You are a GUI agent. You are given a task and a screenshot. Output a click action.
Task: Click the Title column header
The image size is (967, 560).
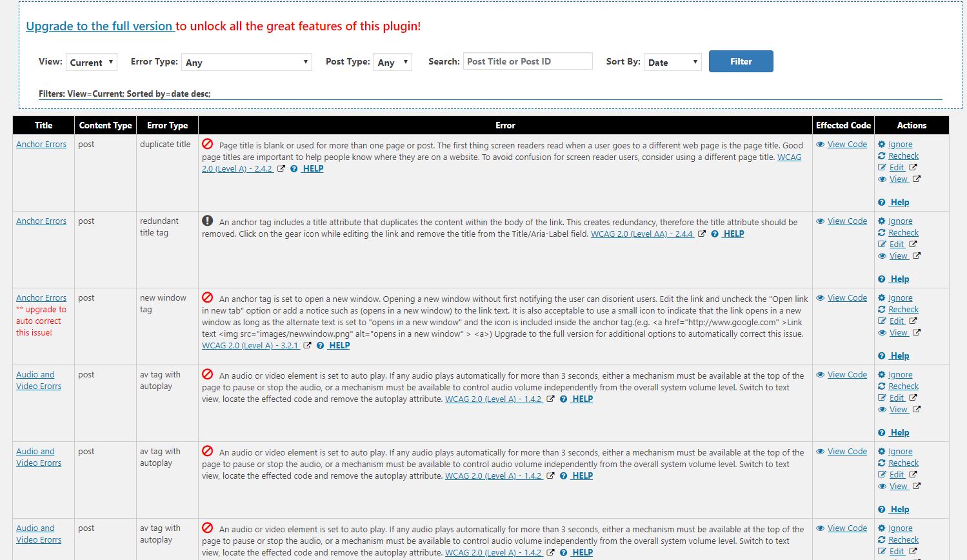tap(44, 125)
